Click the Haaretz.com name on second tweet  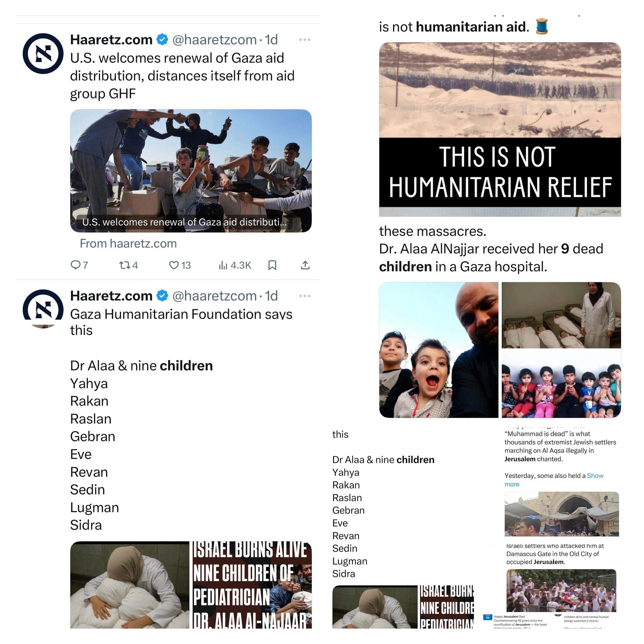[x=111, y=296]
